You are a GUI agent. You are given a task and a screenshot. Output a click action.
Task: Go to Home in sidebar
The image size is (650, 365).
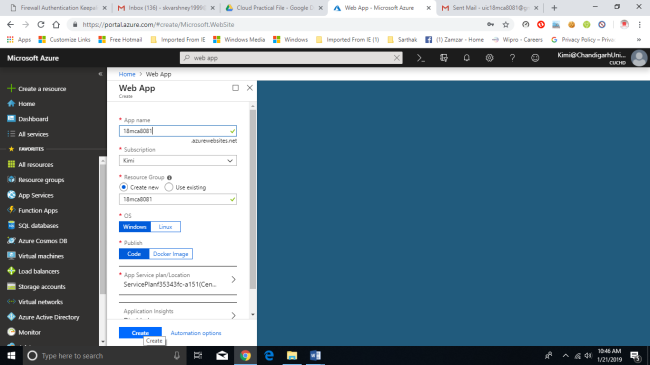[x=27, y=104]
